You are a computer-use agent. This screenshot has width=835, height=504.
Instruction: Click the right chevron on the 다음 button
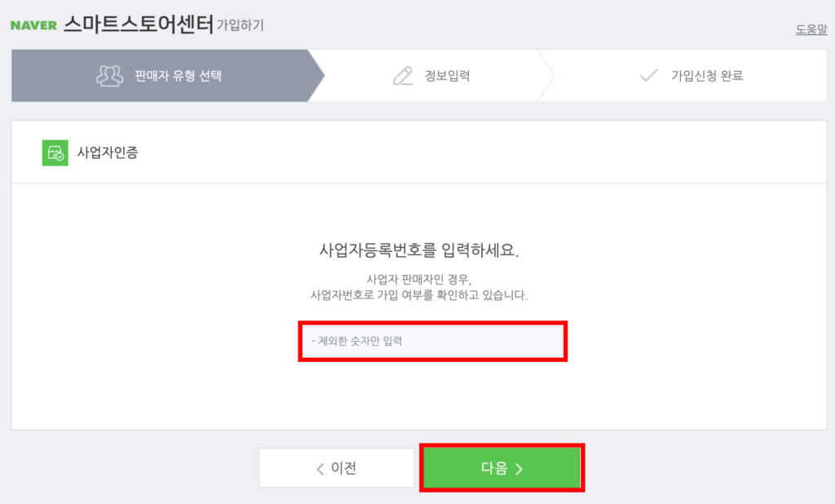point(519,469)
